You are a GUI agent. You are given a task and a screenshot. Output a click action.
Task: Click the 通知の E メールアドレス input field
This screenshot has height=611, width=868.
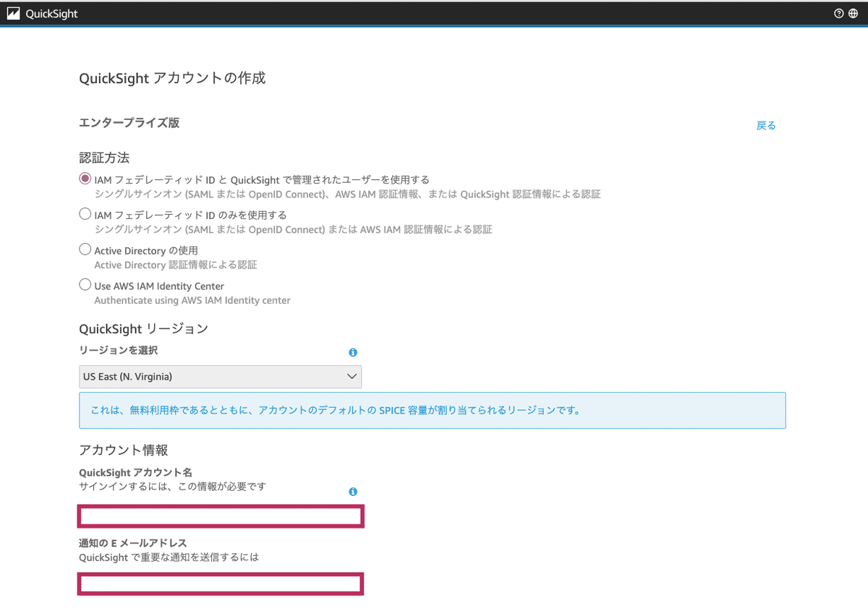pos(220,584)
